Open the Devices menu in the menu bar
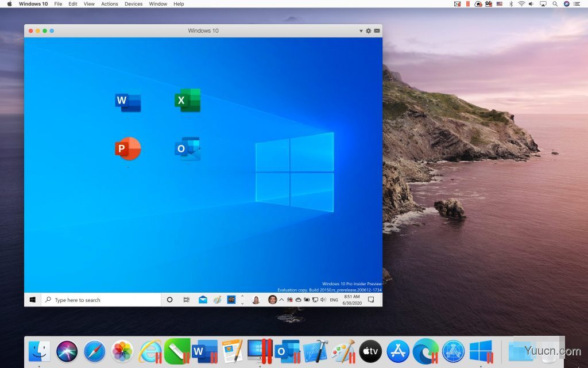The image size is (588, 368). point(133,4)
